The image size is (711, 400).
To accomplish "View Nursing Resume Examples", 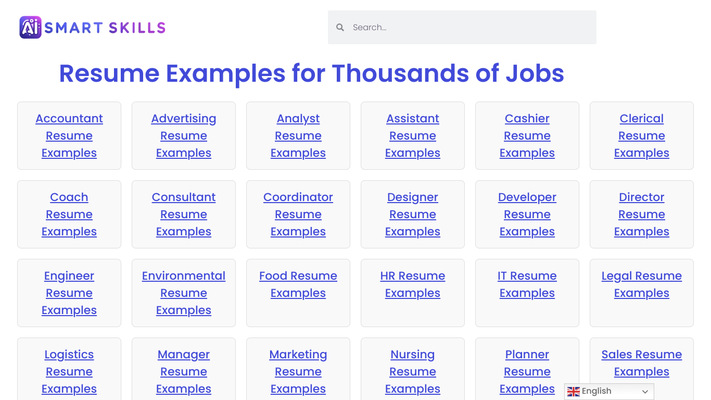I will click(x=413, y=371).
